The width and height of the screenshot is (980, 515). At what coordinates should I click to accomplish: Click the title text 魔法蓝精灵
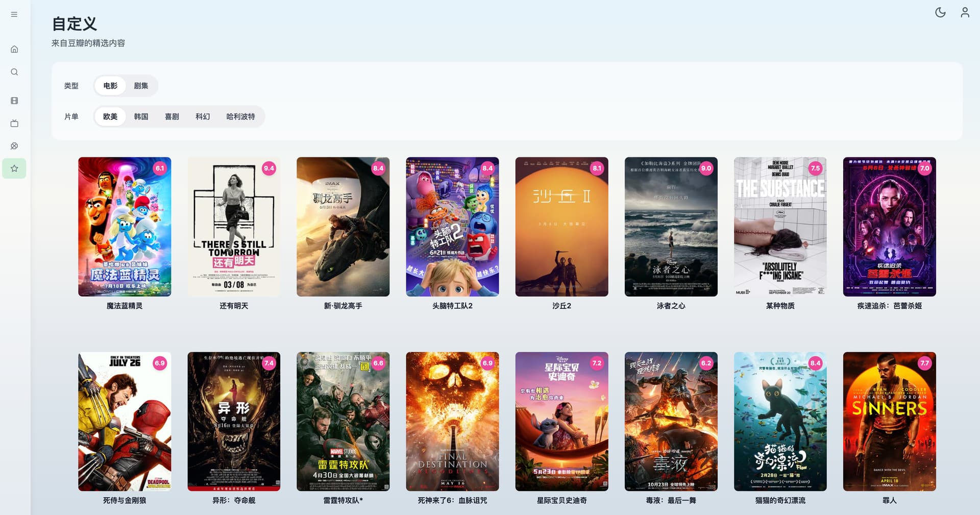125,306
